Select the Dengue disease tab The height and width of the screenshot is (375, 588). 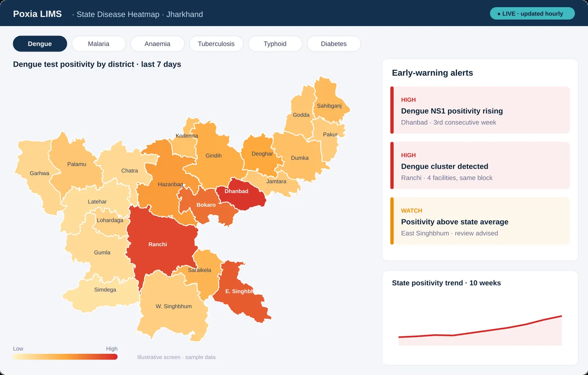point(40,44)
